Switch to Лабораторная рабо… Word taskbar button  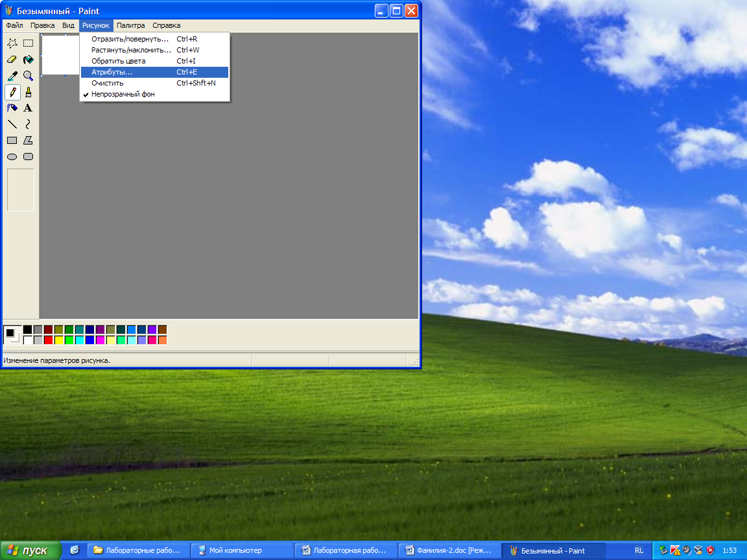[346, 550]
